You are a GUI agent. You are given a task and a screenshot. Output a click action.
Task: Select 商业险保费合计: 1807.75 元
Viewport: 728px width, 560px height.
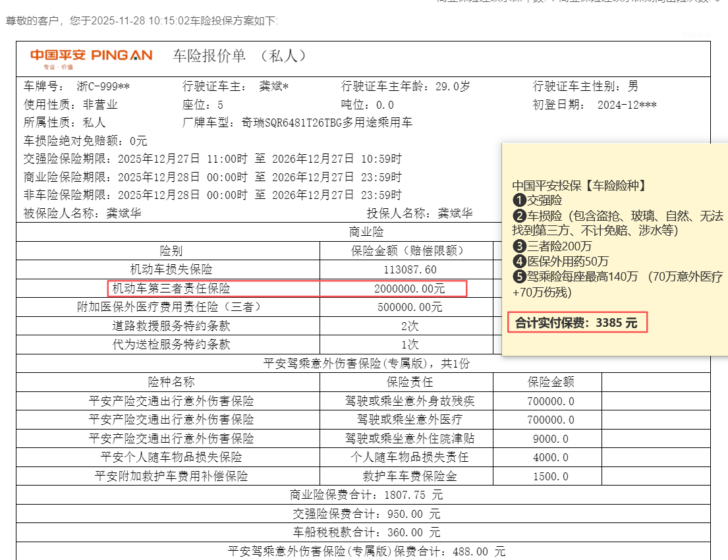[366, 495]
